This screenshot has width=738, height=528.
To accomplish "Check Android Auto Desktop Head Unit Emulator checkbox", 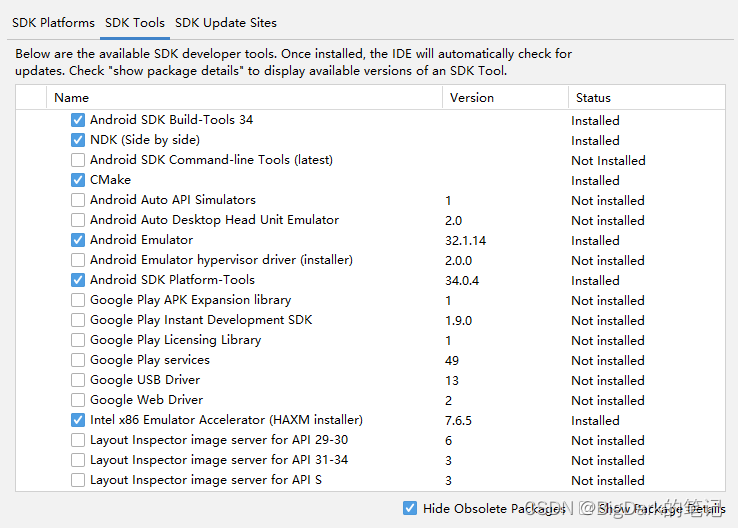I will point(78,220).
